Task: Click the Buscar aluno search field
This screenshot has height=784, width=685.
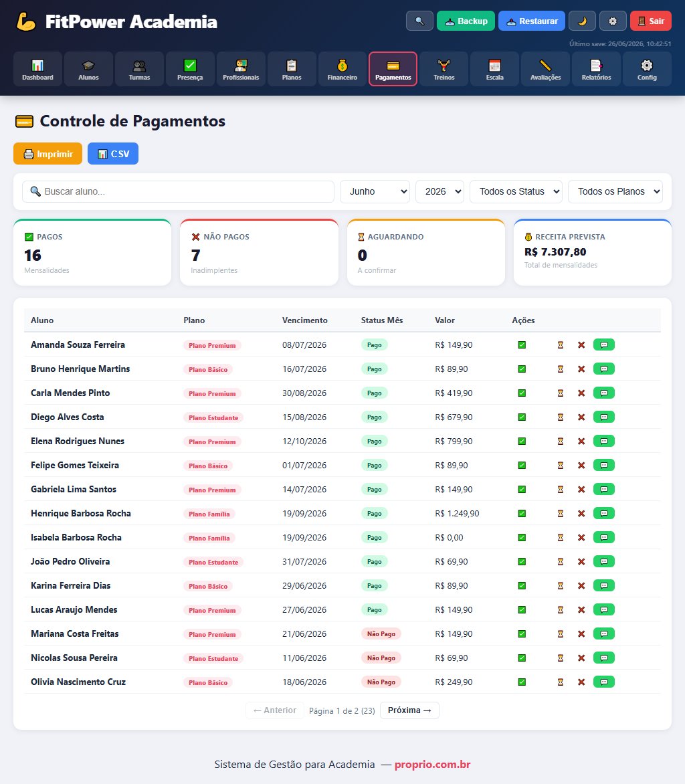Action: [178, 191]
